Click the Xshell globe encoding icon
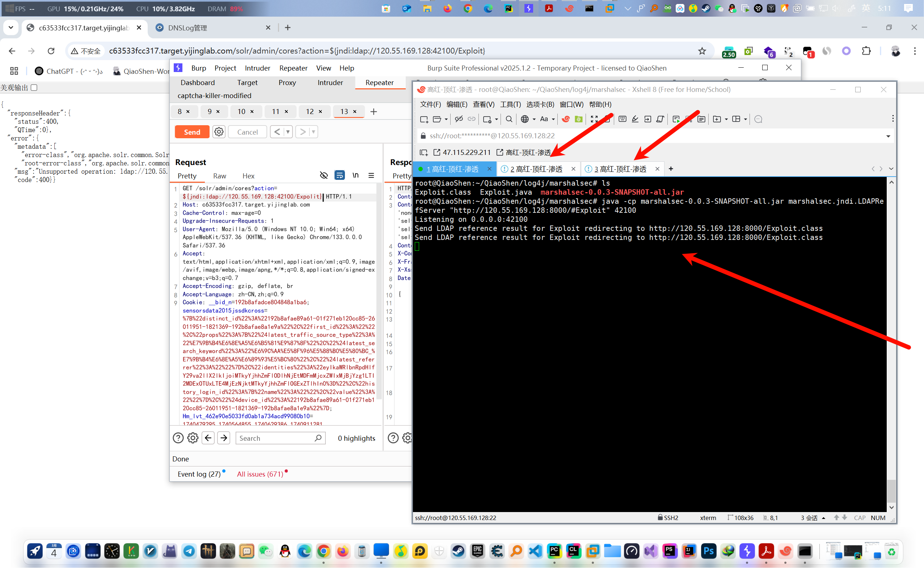This screenshot has height=579, width=924. 524,119
